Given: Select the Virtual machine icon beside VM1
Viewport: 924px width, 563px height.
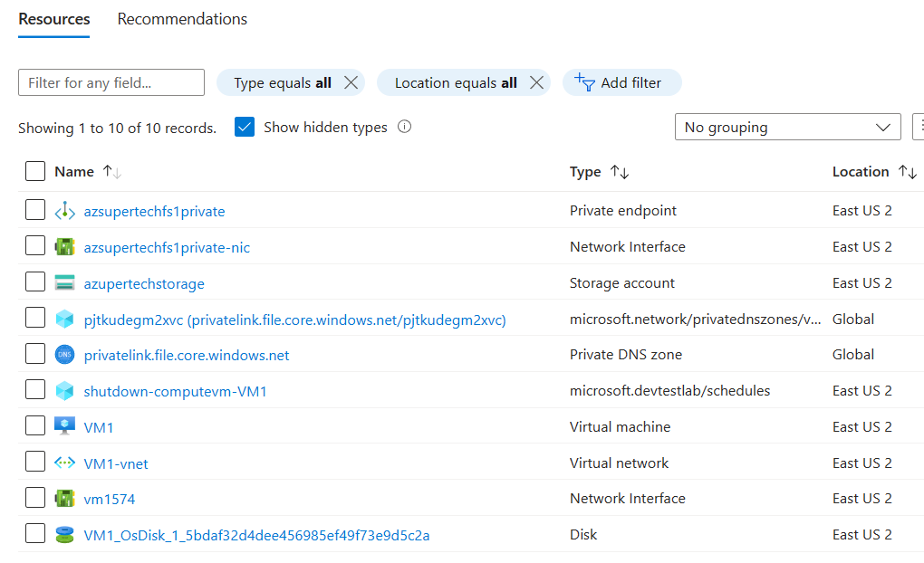Looking at the screenshot, I should 64,426.
